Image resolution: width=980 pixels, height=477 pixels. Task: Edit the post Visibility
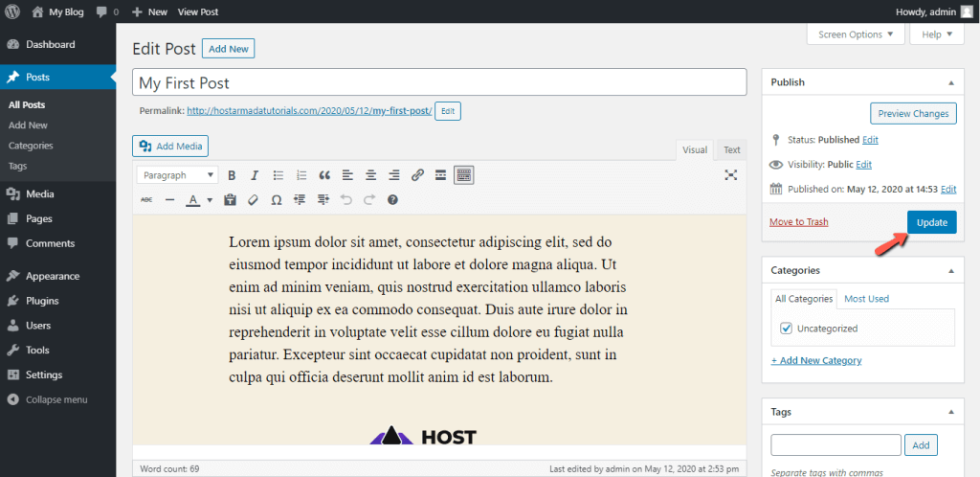[864, 165]
